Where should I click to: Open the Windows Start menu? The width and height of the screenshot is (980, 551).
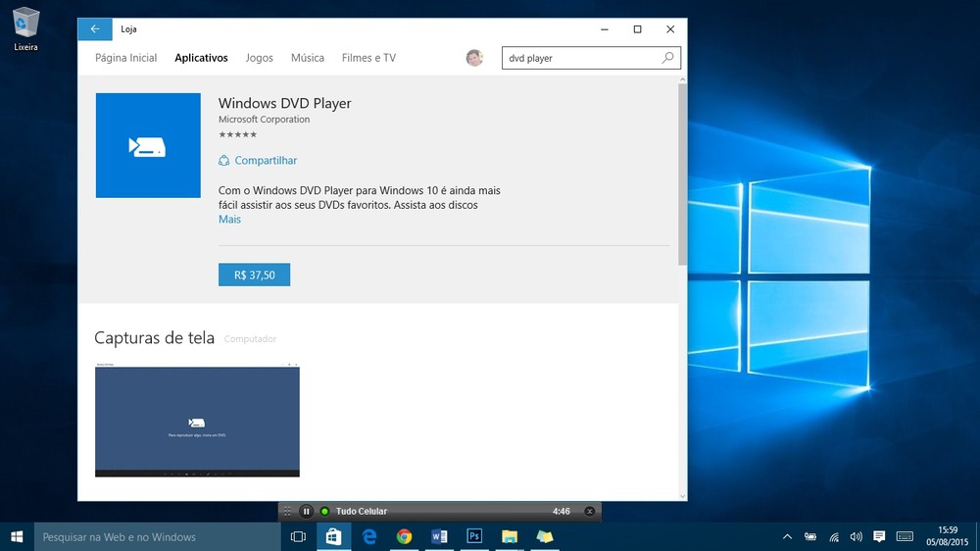point(17,536)
